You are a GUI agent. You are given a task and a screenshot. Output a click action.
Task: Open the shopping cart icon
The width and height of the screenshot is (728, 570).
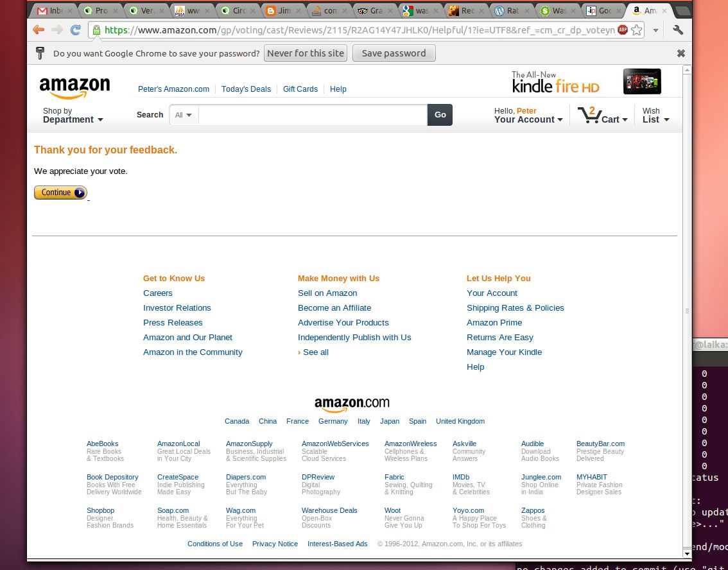(x=589, y=115)
